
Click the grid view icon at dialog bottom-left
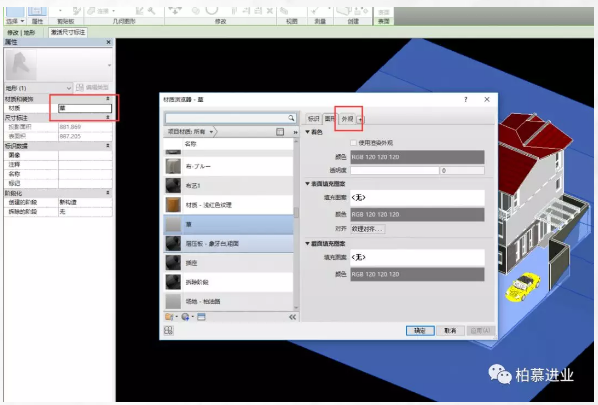point(169,331)
